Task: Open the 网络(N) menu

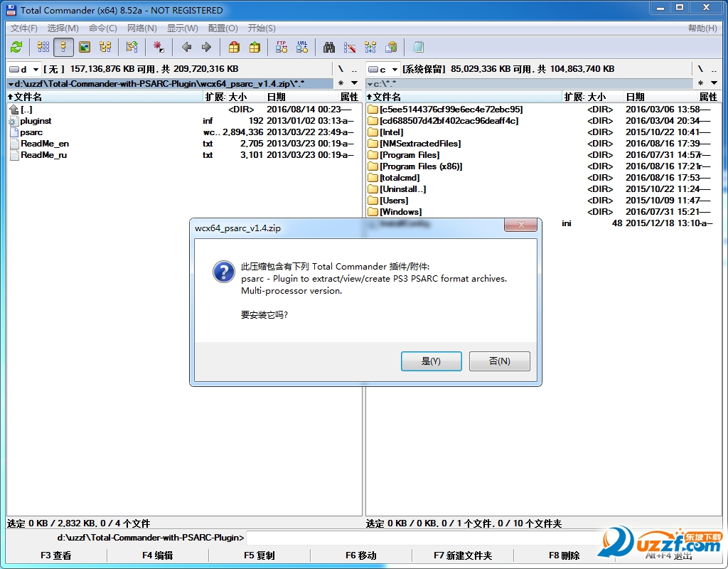Action: (x=141, y=28)
